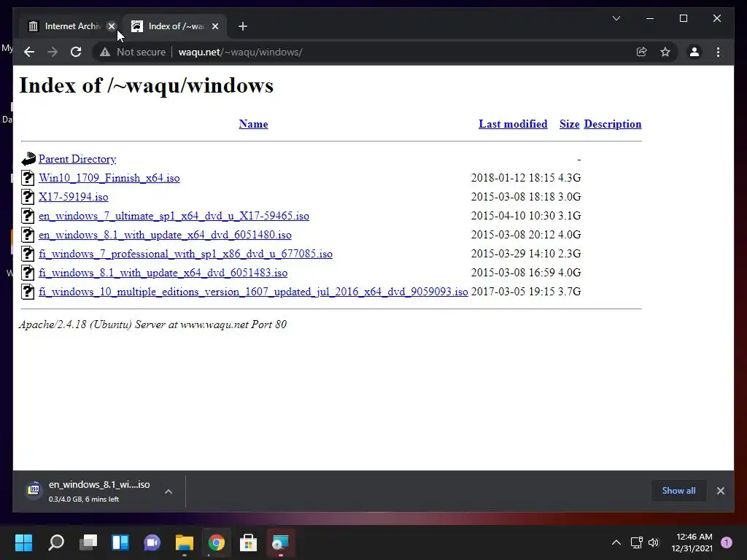Open the notification badge in tray

click(x=727, y=542)
